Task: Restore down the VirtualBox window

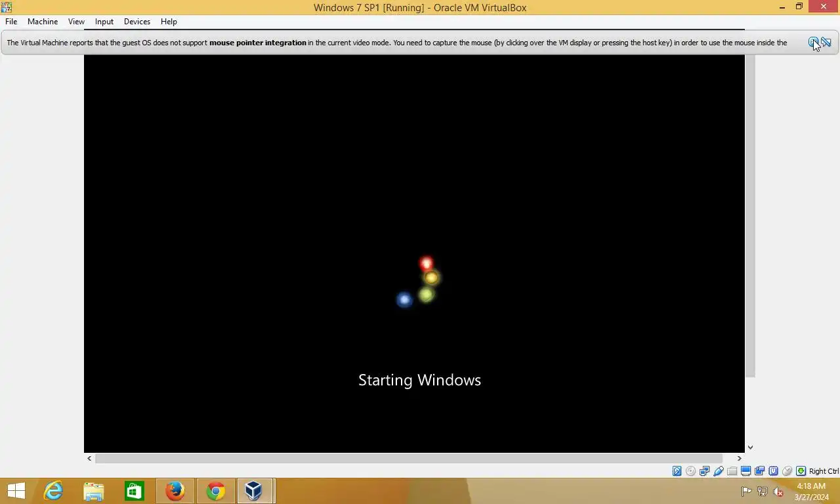Action: [x=799, y=7]
